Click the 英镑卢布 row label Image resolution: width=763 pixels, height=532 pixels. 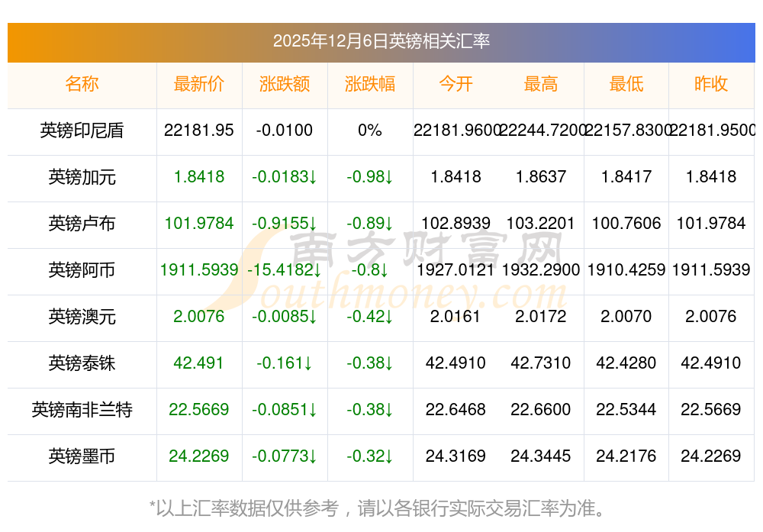pos(82,224)
